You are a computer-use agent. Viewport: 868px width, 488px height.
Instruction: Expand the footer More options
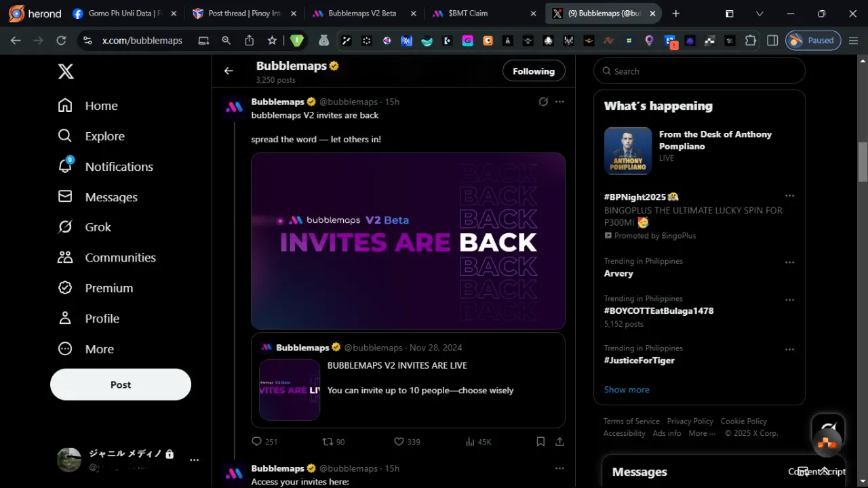(702, 434)
